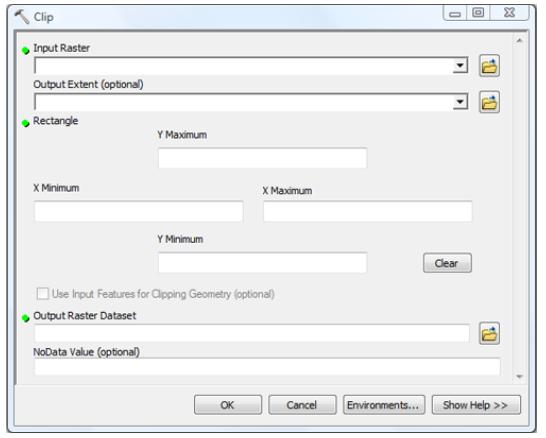This screenshot has height=438, width=546.
Task: Cancel the Clip dialog
Action: tap(302, 405)
